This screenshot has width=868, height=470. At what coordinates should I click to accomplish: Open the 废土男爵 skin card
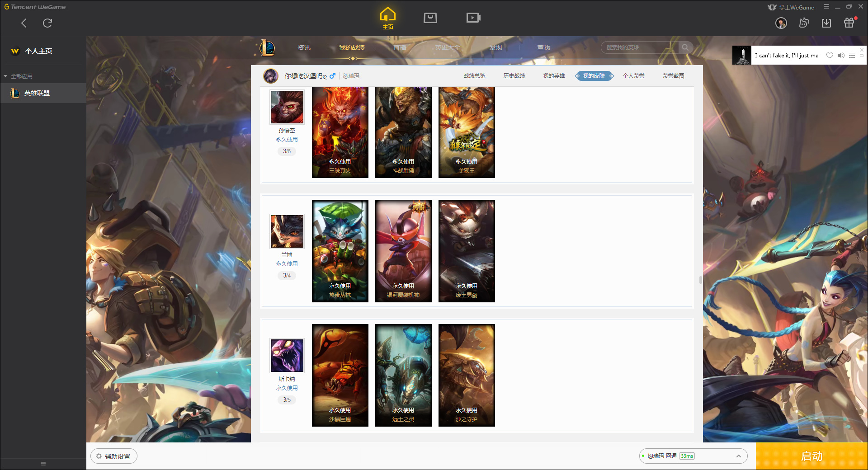[x=467, y=251]
